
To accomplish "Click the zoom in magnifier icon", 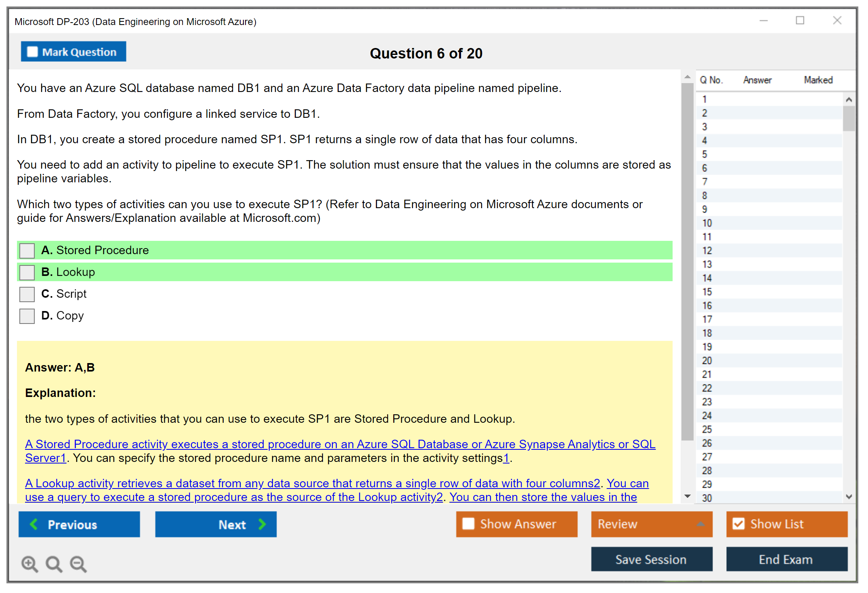I will click(x=29, y=564).
